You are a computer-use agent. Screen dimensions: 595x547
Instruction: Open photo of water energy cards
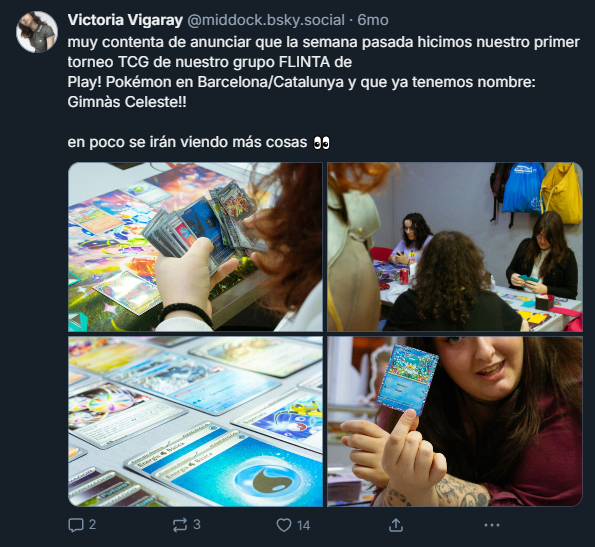coord(195,421)
